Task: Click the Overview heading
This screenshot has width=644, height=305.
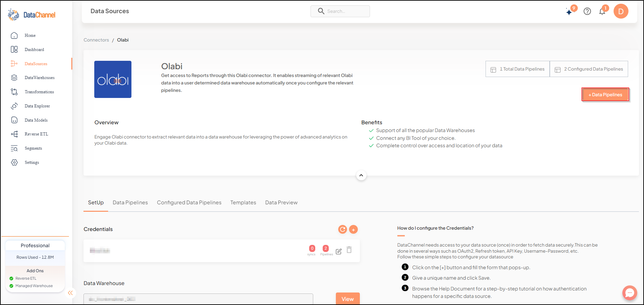Action: pyautogui.click(x=106, y=123)
